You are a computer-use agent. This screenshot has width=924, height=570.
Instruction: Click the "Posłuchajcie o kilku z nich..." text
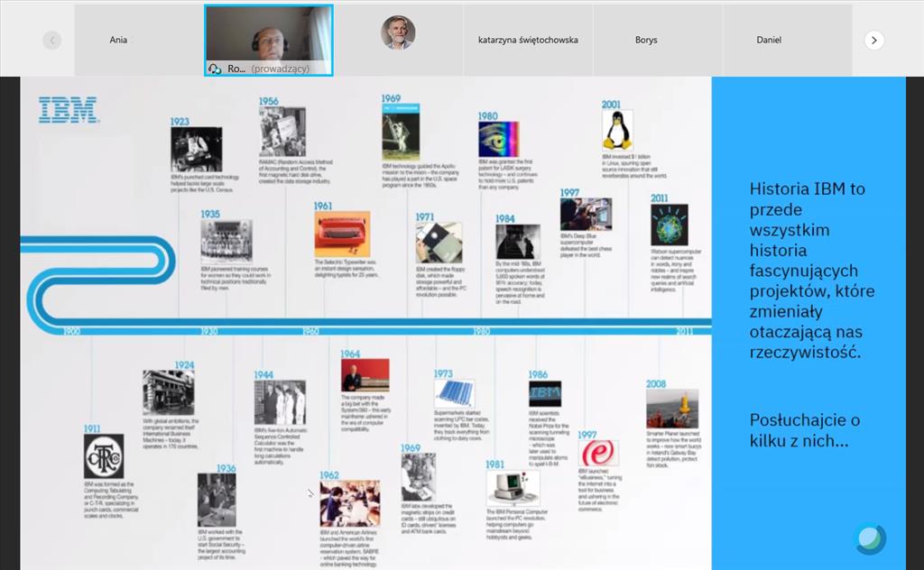(805, 430)
